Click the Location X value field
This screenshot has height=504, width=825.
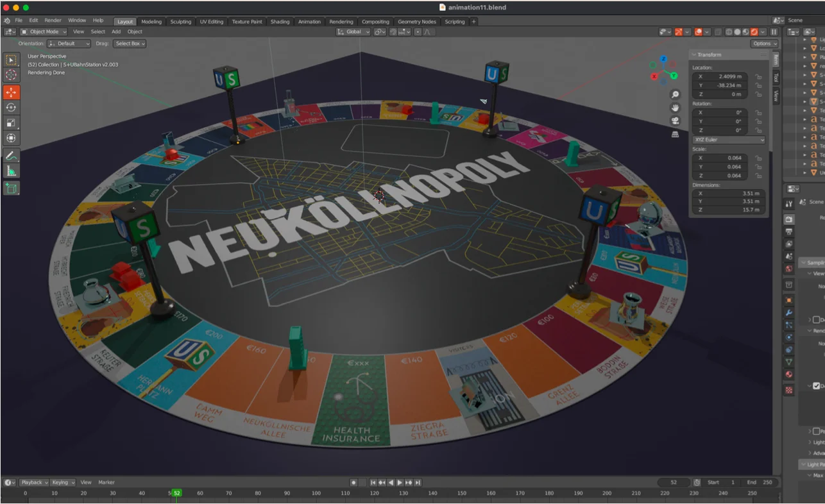pos(720,76)
